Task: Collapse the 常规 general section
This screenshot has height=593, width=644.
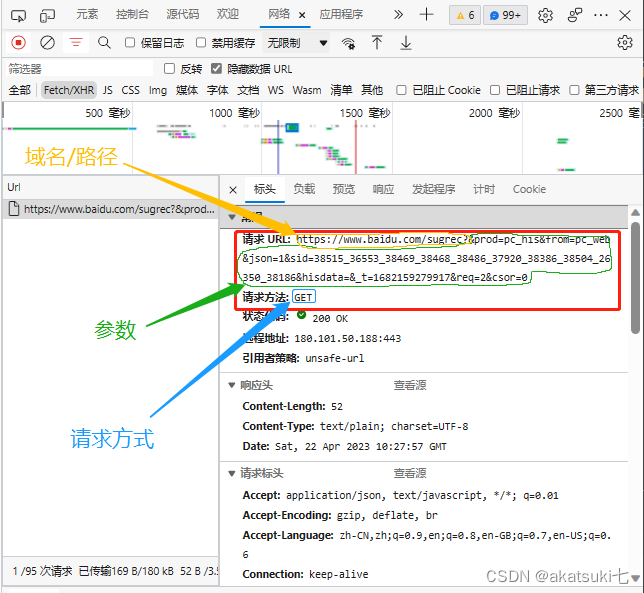Action: 232,216
